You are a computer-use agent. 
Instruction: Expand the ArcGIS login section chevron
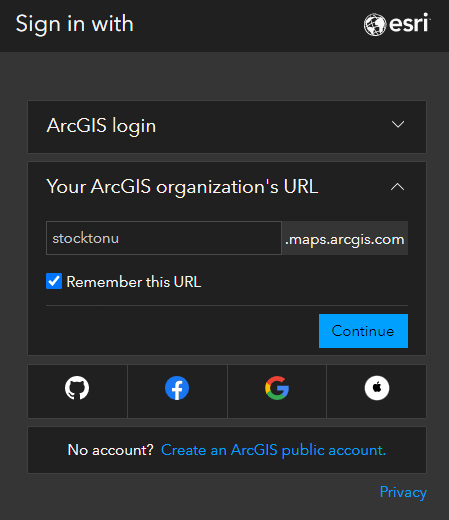coord(398,125)
